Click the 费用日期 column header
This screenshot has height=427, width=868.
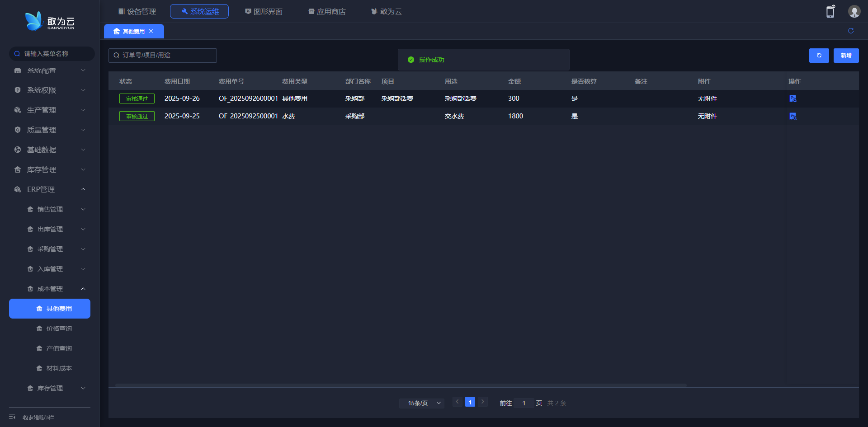[177, 81]
